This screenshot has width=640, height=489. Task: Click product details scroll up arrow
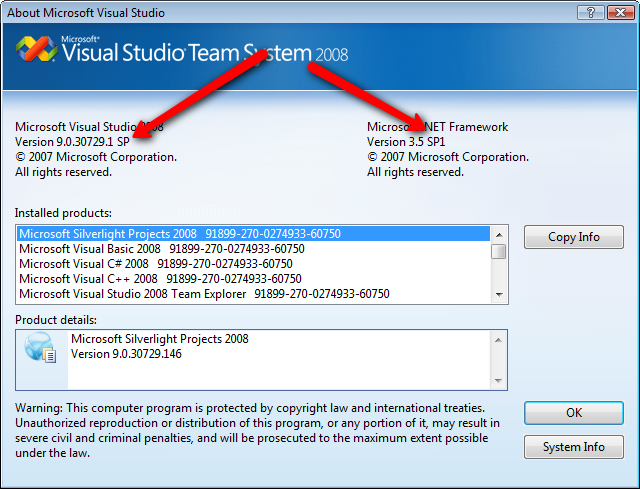pos(498,340)
